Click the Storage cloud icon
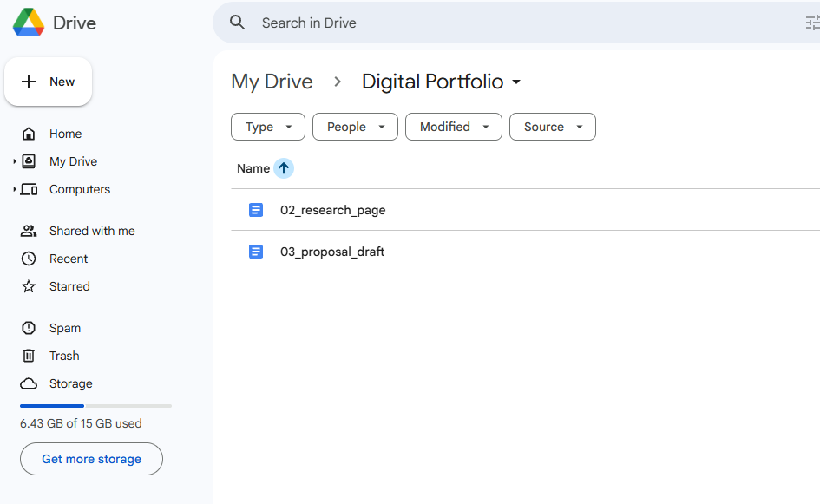 (x=29, y=383)
